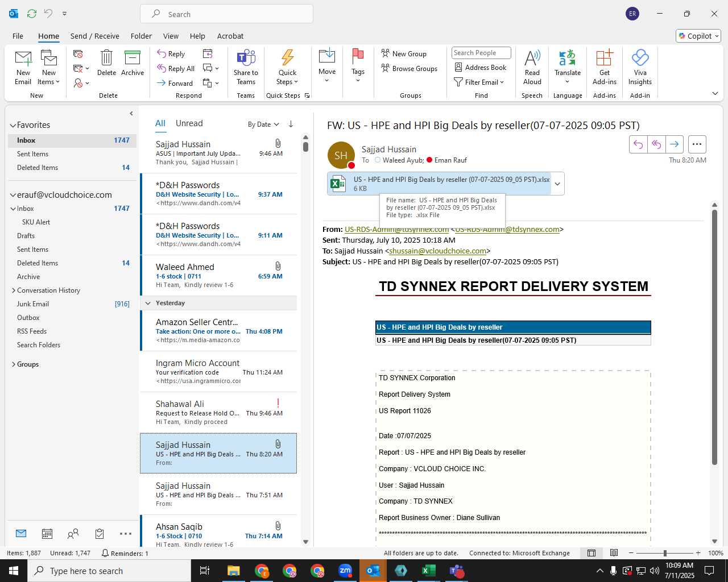Click Browse Groups
728x582 pixels.
click(409, 68)
